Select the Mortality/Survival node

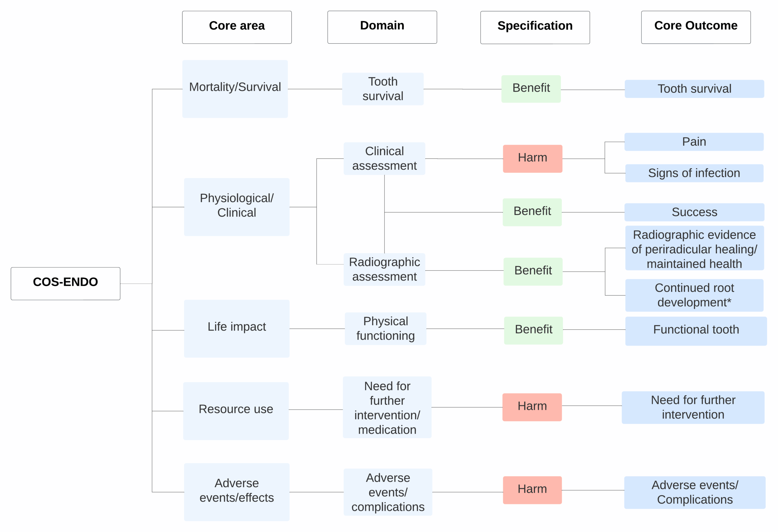[235, 89]
